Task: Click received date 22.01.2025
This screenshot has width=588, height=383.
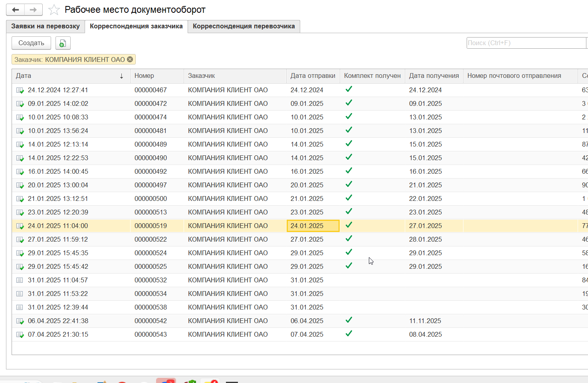Action: point(426,199)
